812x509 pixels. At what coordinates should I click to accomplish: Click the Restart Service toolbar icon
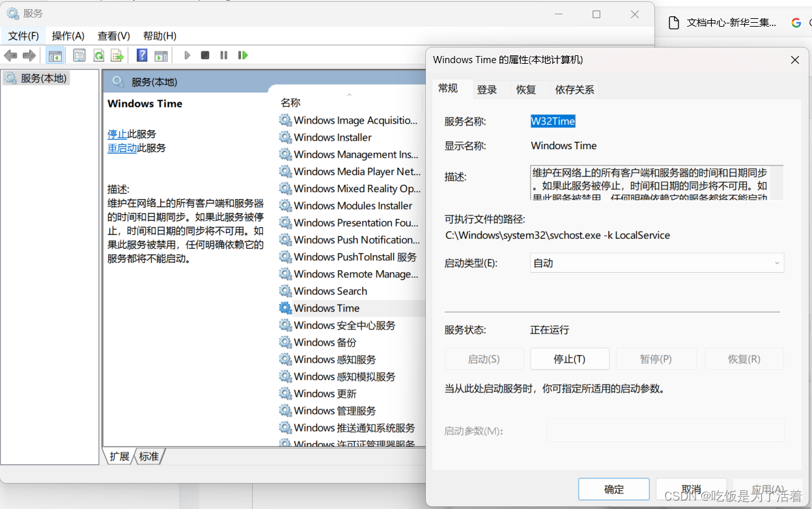(243, 55)
